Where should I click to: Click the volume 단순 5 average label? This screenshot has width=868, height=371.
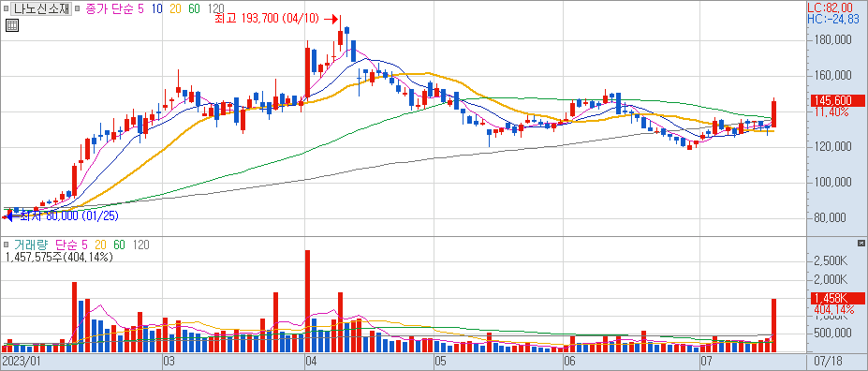72,245
